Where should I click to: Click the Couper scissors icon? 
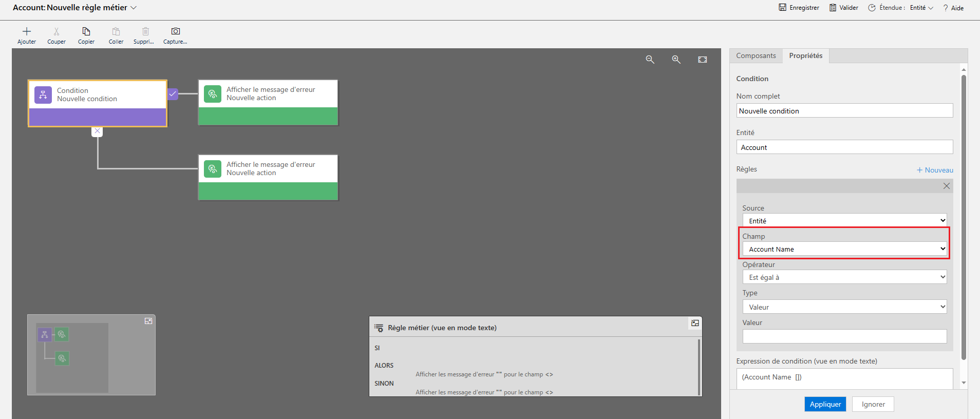(56, 31)
